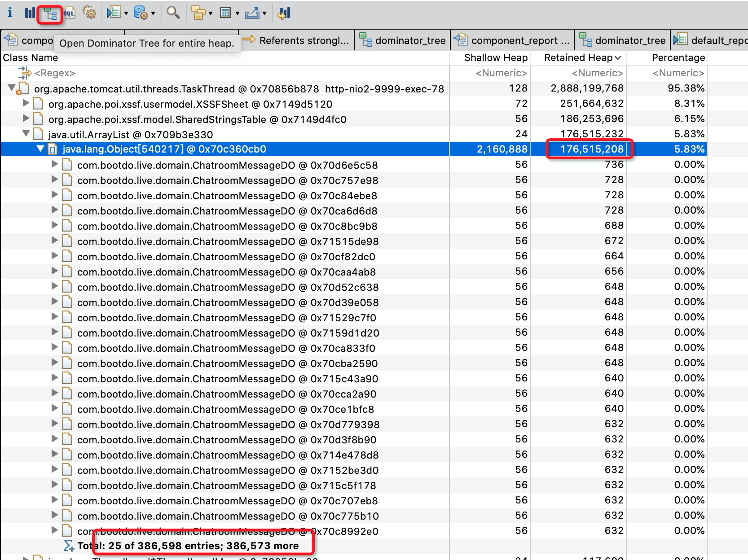
Task: Click the Shallow Heap column header
Action: [x=495, y=57]
